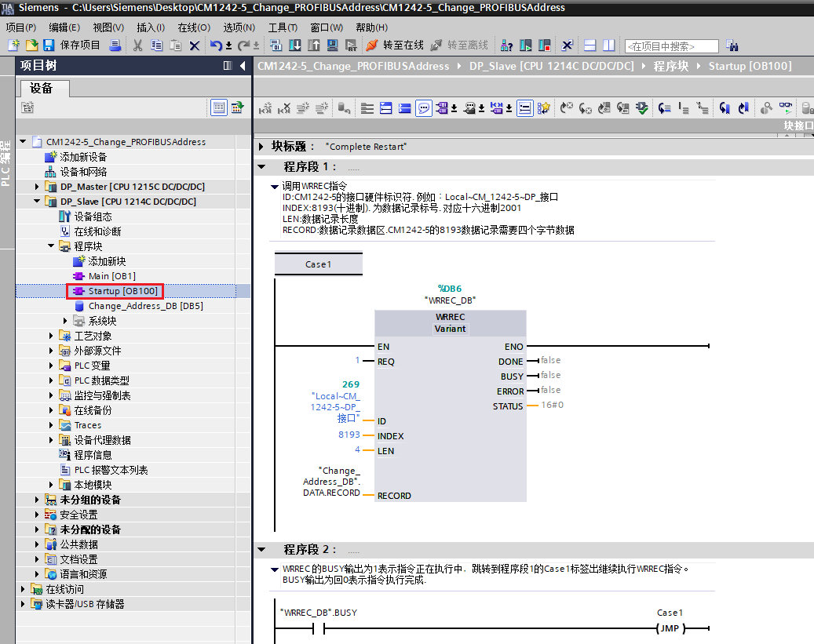The width and height of the screenshot is (814, 644).
Task: Expand the 系统块 folder
Action: [65, 321]
